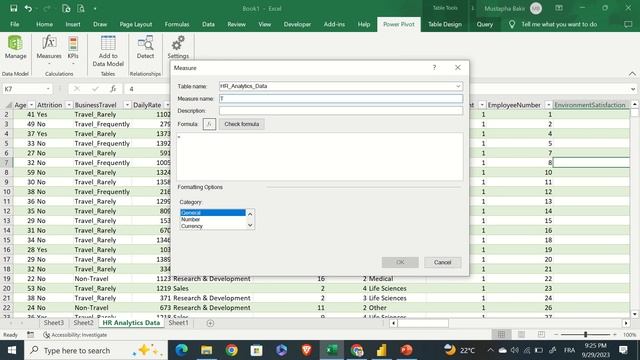Add a new sheet with plus icon
Viewport: 640px width, 360px height.
tap(210, 323)
